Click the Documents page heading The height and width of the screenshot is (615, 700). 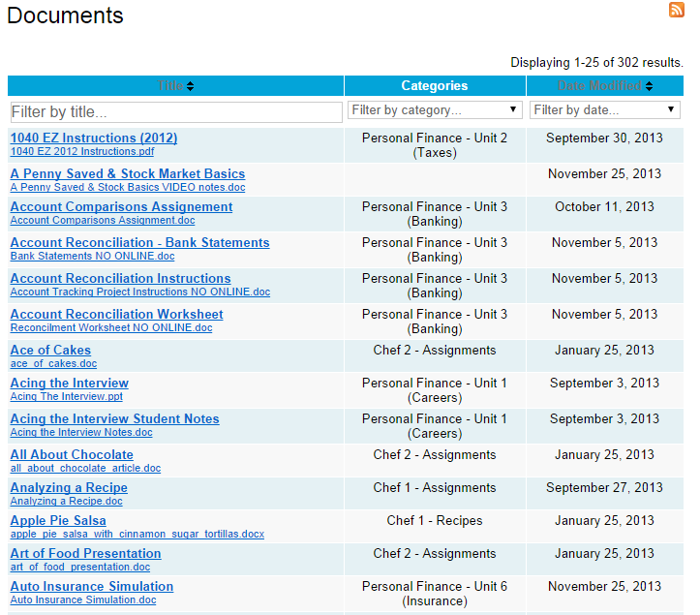click(65, 15)
